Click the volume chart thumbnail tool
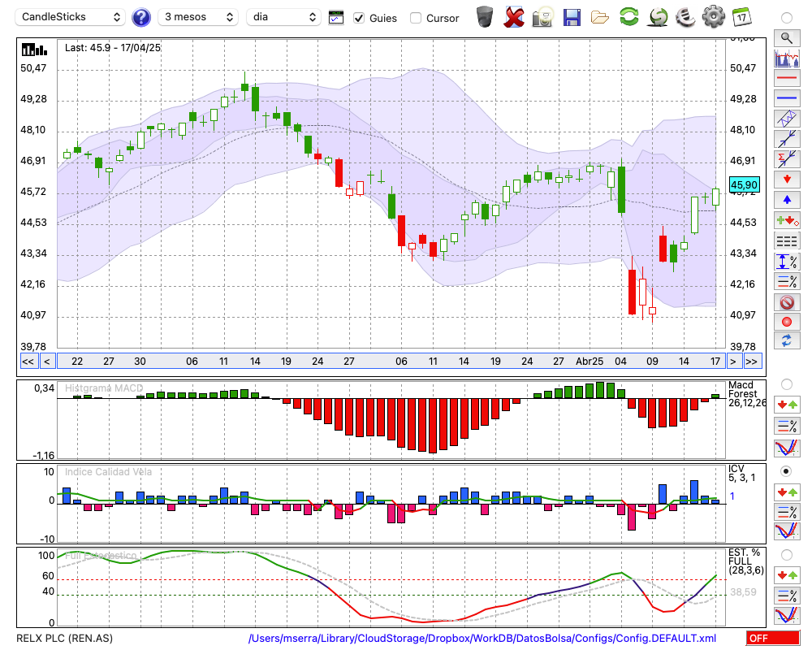This screenshot has height=650, width=812. (x=787, y=58)
